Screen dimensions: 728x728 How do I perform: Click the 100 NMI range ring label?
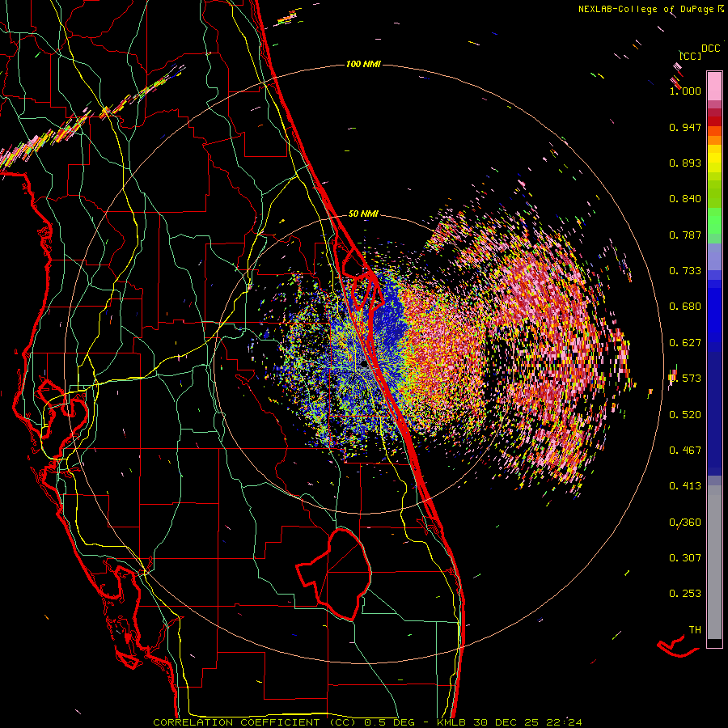point(363,64)
